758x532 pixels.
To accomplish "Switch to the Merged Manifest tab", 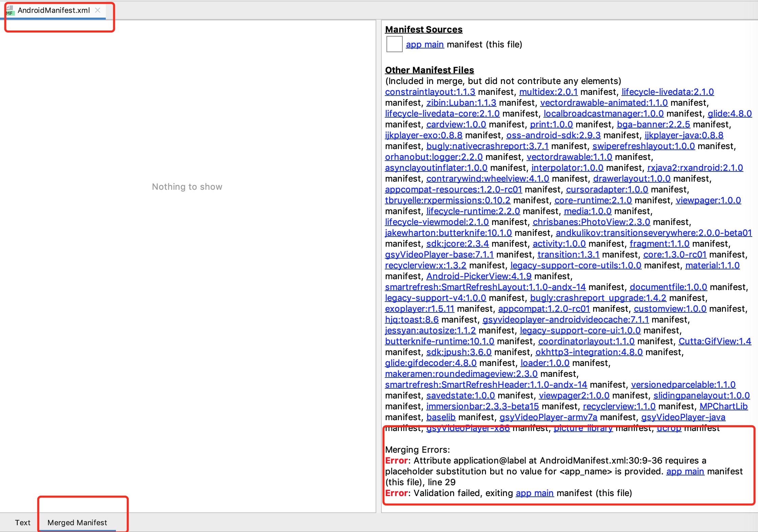I will 77,523.
